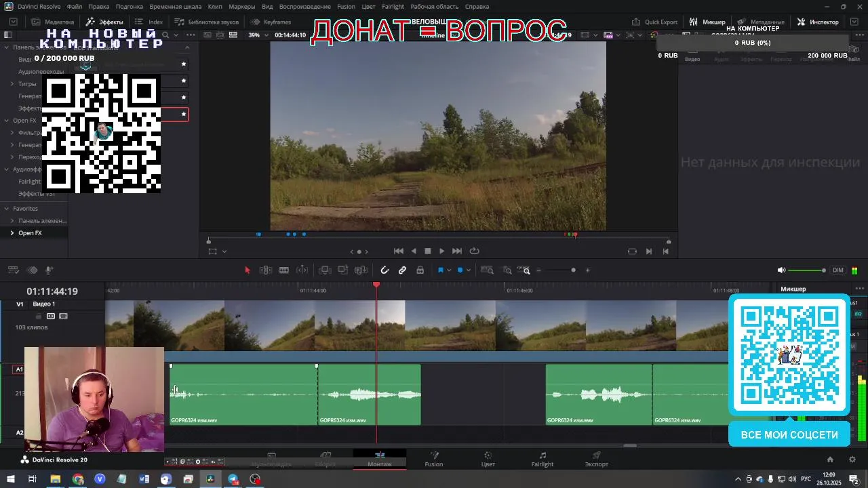Click the Windows Start button
Image resolution: width=868 pixels, height=488 pixels.
[11, 479]
